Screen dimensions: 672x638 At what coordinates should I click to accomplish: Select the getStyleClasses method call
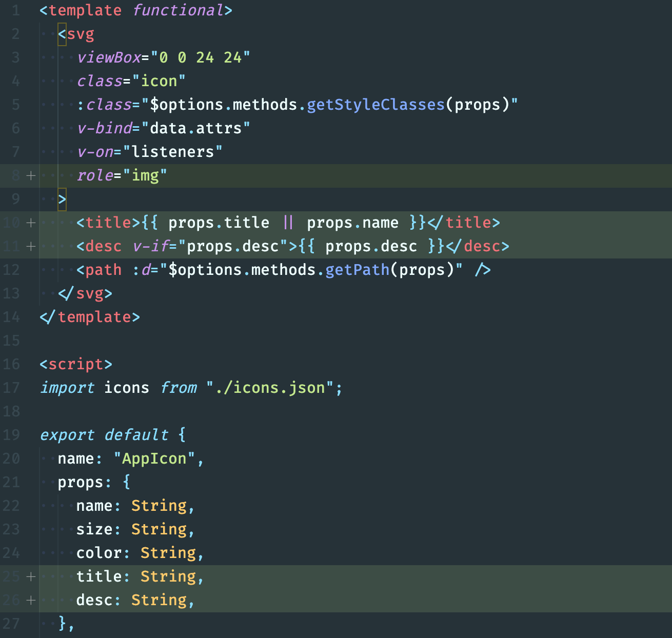click(375, 104)
